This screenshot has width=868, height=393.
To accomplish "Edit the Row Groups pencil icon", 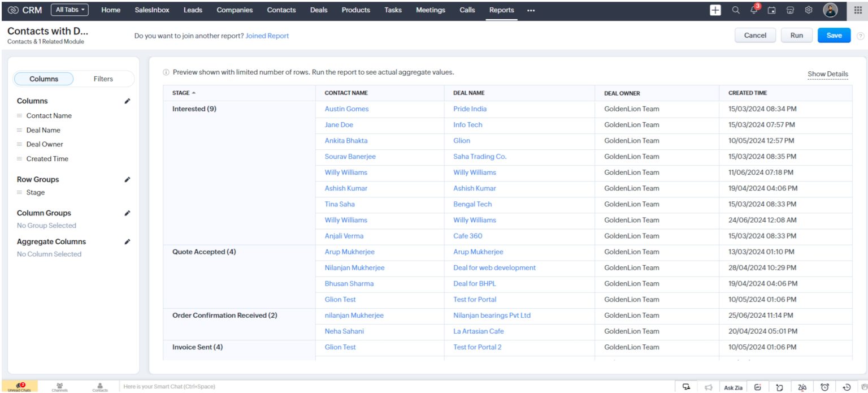I will [x=127, y=179].
